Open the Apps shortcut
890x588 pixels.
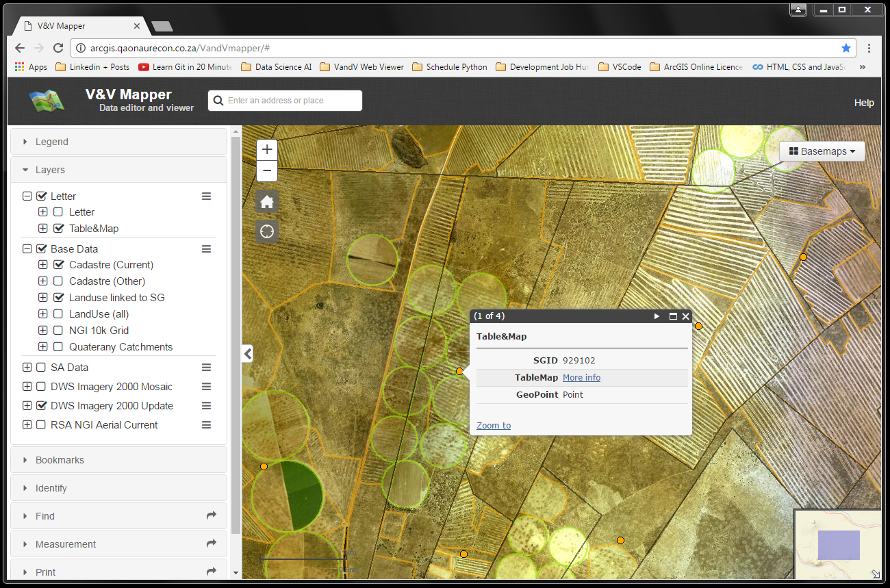(x=31, y=67)
